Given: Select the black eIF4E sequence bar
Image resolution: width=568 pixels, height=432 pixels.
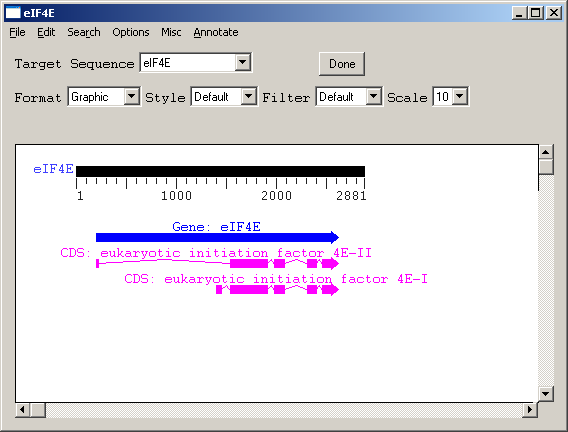Looking at the screenshot, I should click(220, 171).
